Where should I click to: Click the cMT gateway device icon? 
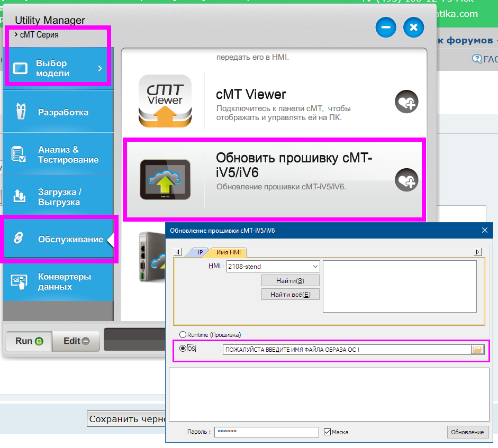click(152, 257)
